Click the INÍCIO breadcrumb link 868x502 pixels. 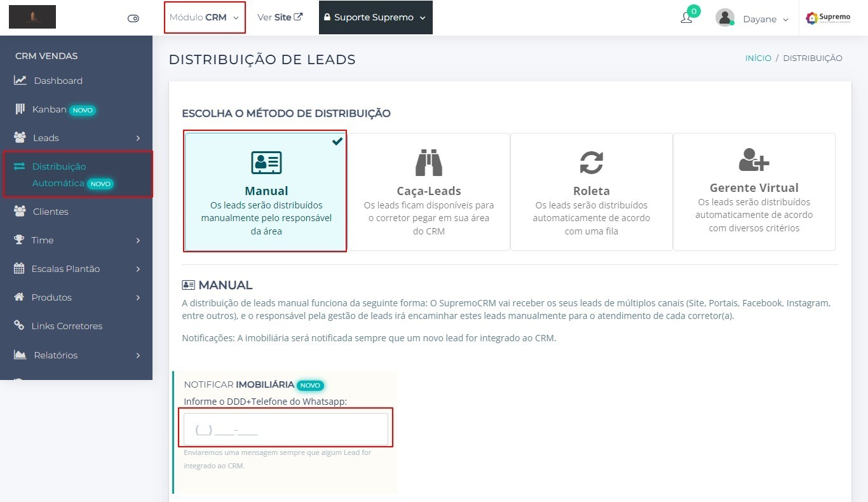[757, 58]
